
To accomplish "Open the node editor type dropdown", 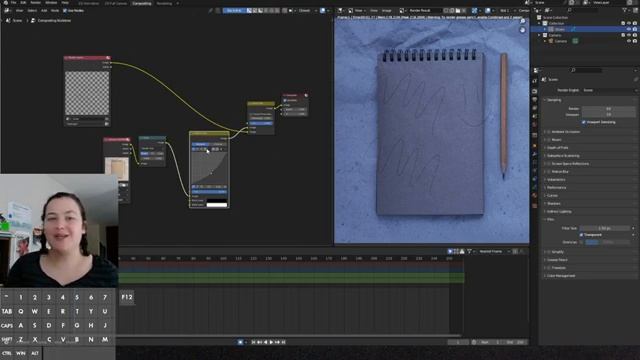I will pos(8,11).
